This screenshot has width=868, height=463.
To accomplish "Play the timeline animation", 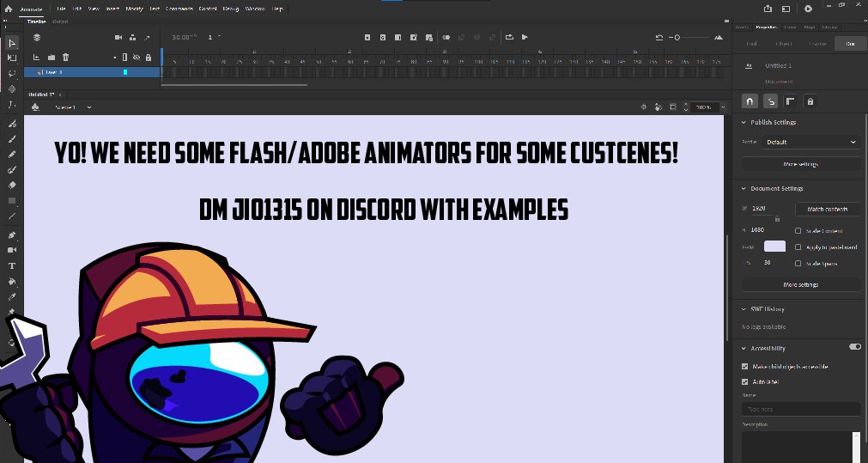I will click(x=525, y=37).
